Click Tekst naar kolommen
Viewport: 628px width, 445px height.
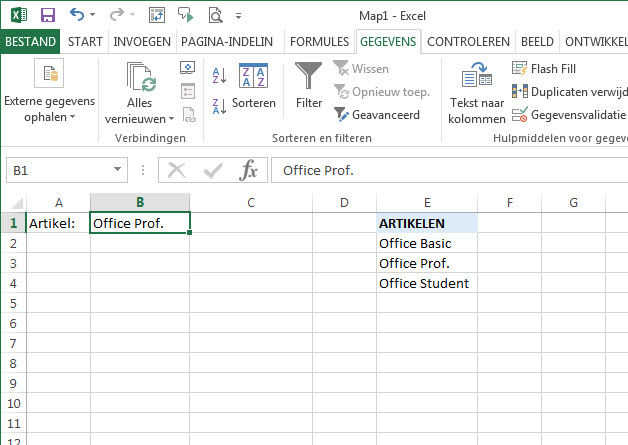click(477, 93)
